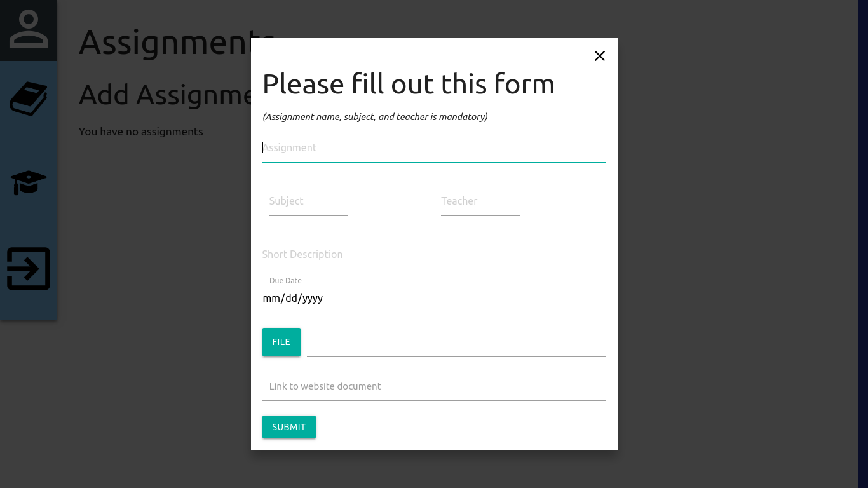Select the mm part of Due Date
This screenshot has width=868, height=488.
pos(271,298)
